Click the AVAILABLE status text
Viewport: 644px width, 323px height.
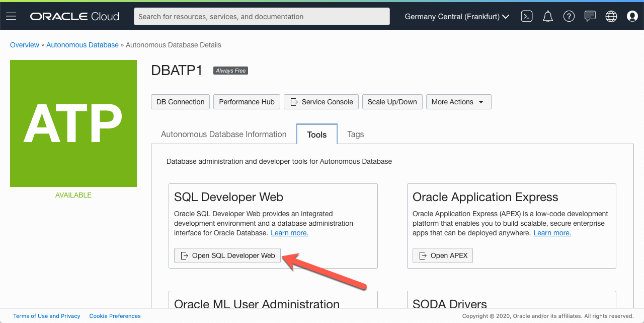tap(73, 195)
